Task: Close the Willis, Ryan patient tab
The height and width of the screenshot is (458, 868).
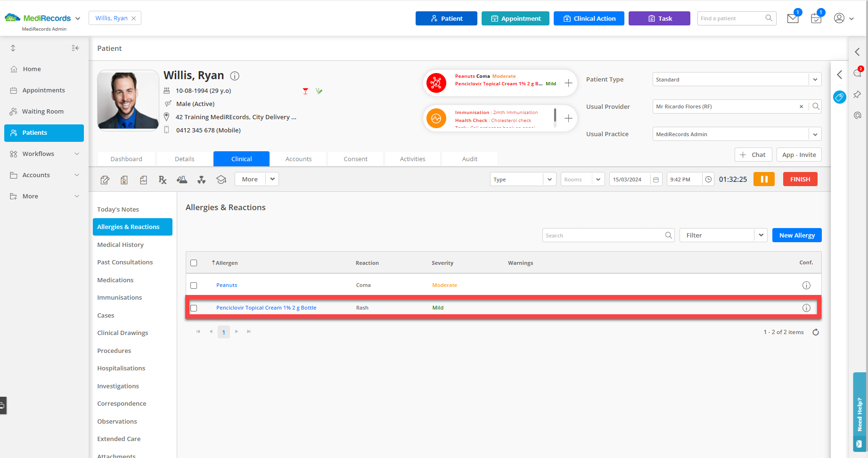Action: click(134, 18)
